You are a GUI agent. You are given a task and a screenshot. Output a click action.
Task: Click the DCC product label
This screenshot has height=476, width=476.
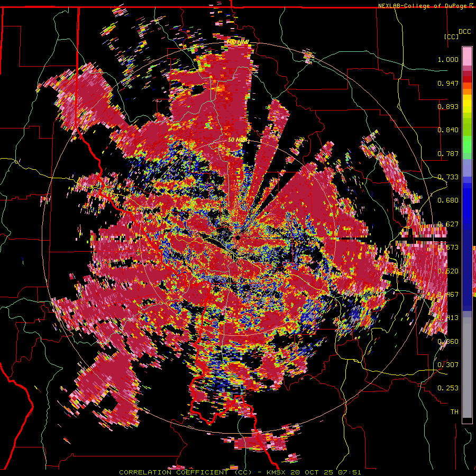(465, 32)
